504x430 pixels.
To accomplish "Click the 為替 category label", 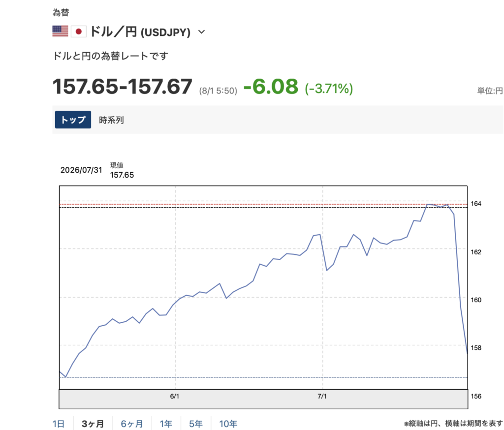I will pyautogui.click(x=61, y=12).
